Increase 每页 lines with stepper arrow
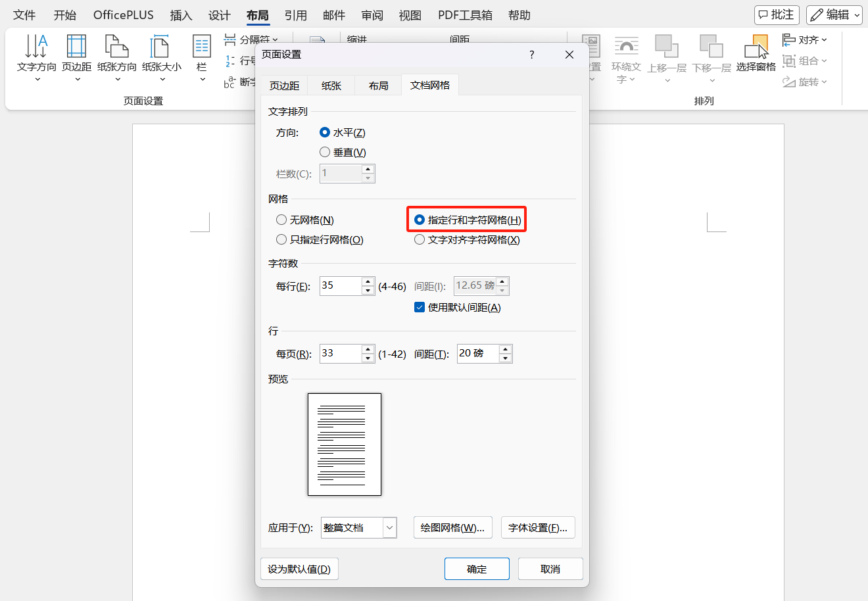The image size is (868, 601). (x=368, y=349)
